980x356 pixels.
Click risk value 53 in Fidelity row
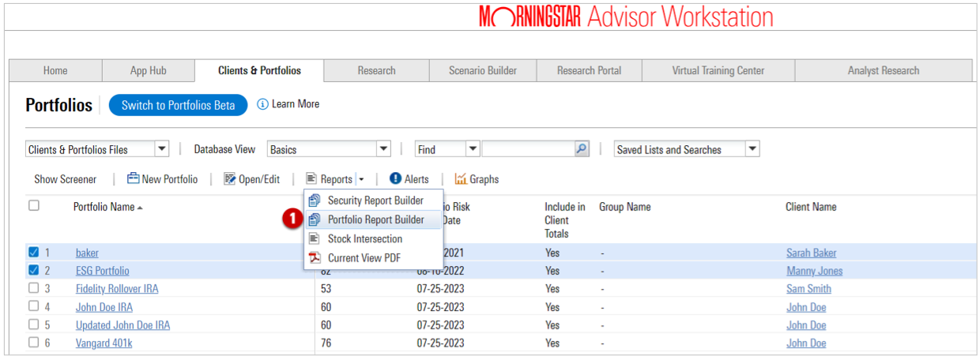(326, 289)
